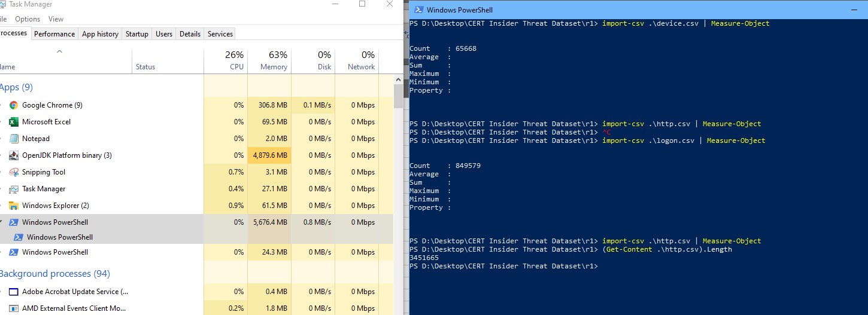Image resolution: width=868 pixels, height=315 pixels.
Task: Select the child Windows PowerShell window entry
Action: [197, 237]
